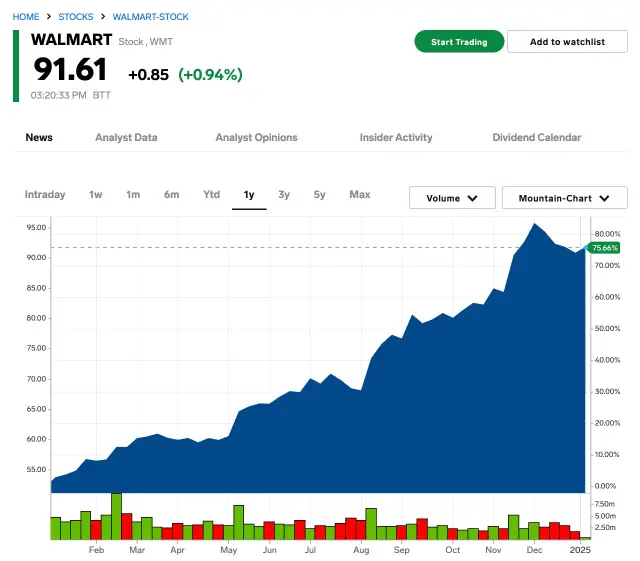Go to Analyst Opinions tab
Viewport: 640px width, 561px height.
coord(256,138)
